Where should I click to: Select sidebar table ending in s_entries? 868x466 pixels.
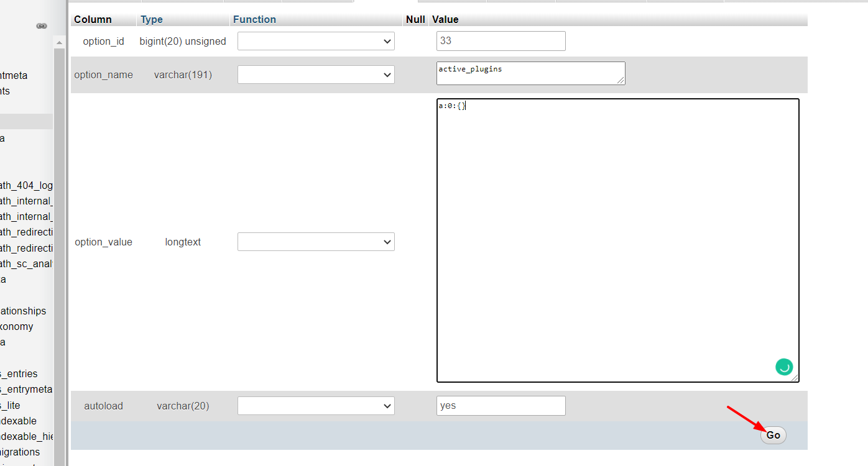tap(19, 373)
